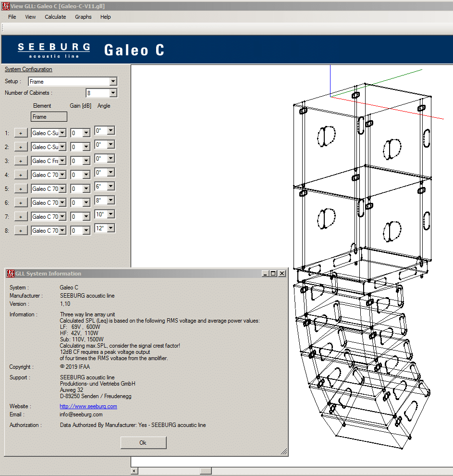Expand the Number of Cabinets dropdown
Viewport: 453px width, 476px height.
click(x=113, y=93)
